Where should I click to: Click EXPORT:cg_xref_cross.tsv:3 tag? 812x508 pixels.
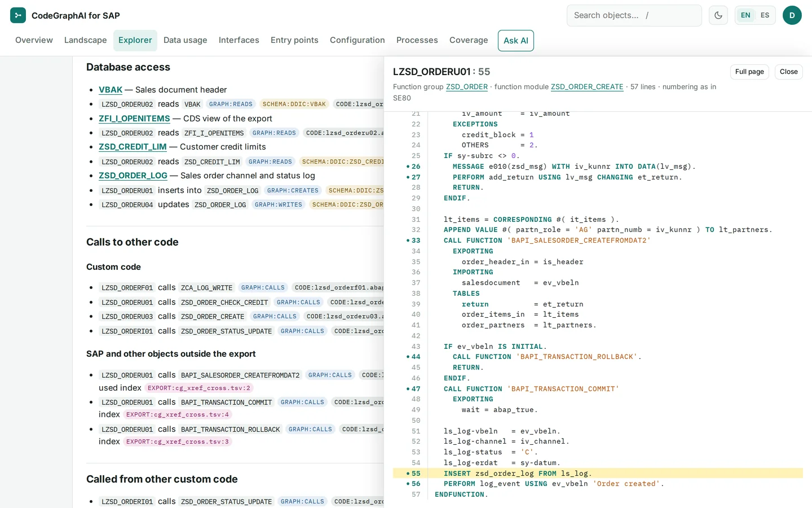tap(178, 441)
